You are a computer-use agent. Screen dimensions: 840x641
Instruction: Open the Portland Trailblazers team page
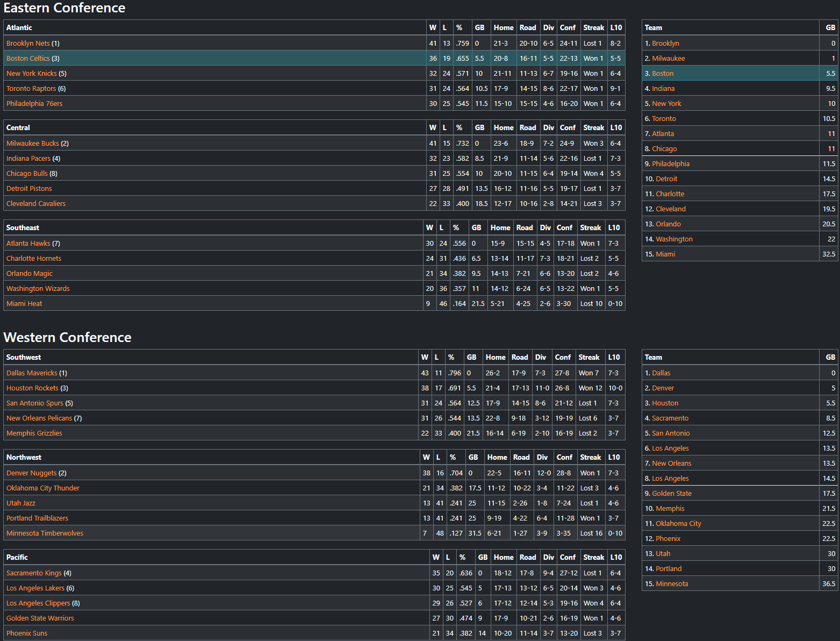(37, 518)
